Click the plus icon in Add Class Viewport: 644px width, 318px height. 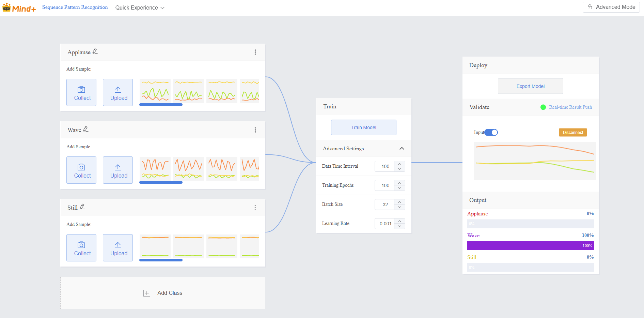[x=147, y=293]
